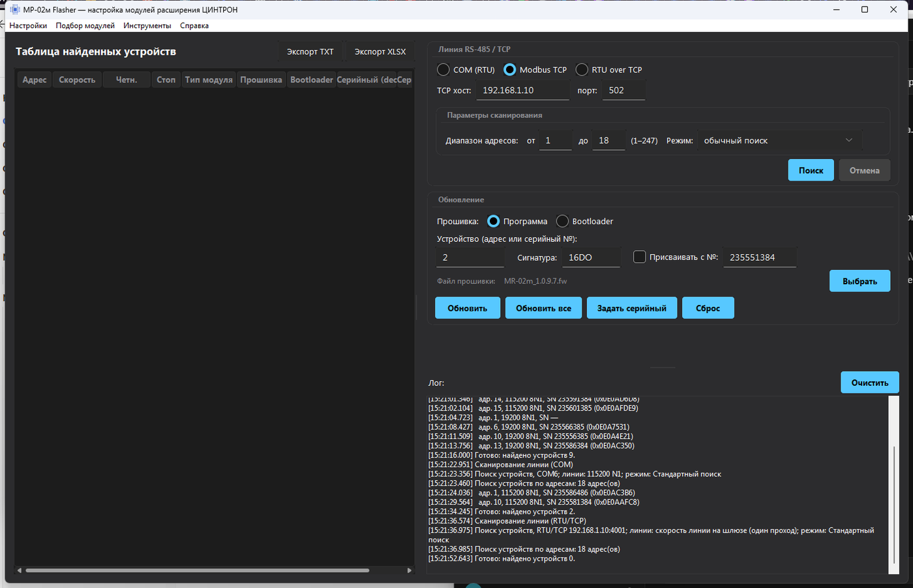Click the Экспорт TXT button
The height and width of the screenshot is (588, 913).
coord(310,51)
